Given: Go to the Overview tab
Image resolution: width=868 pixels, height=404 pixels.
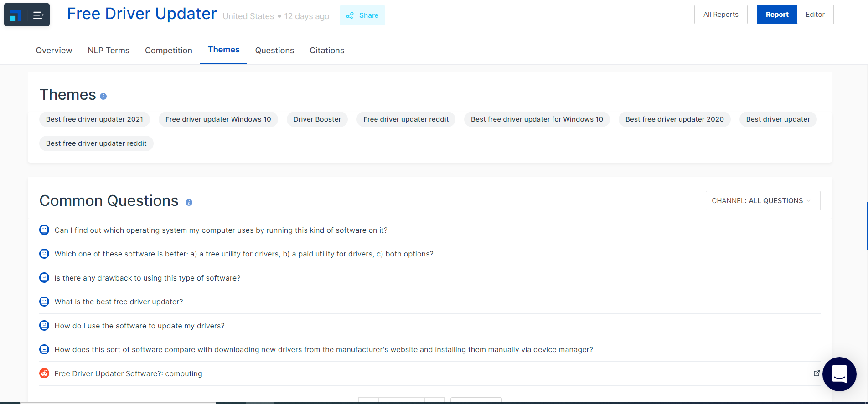Looking at the screenshot, I should pyautogui.click(x=54, y=51).
